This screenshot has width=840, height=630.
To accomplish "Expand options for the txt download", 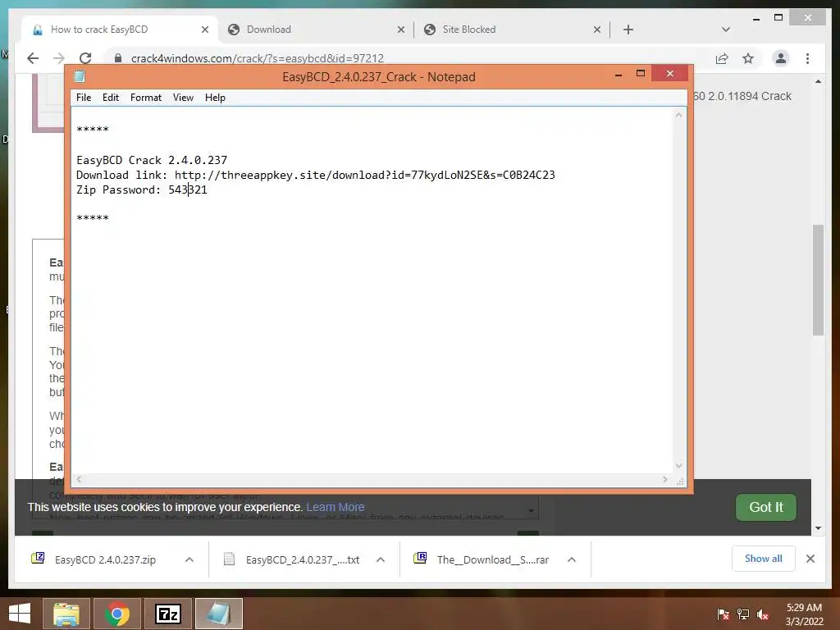I will click(381, 559).
